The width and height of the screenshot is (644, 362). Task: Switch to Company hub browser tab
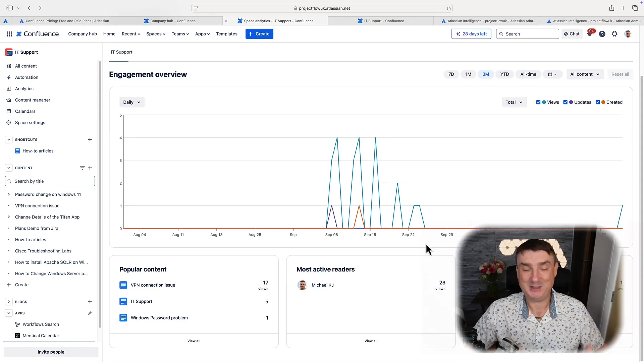pyautogui.click(x=170, y=21)
